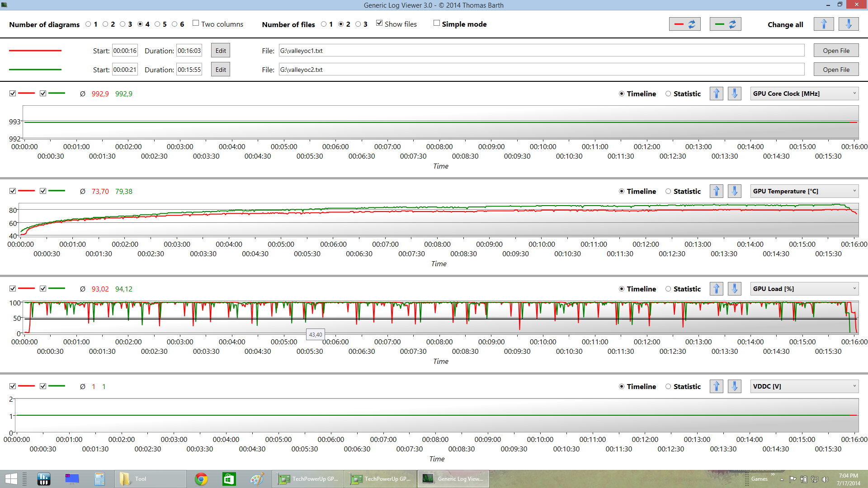Toggle red line in GPU Load diagram
868x488 pixels.
click(13, 289)
